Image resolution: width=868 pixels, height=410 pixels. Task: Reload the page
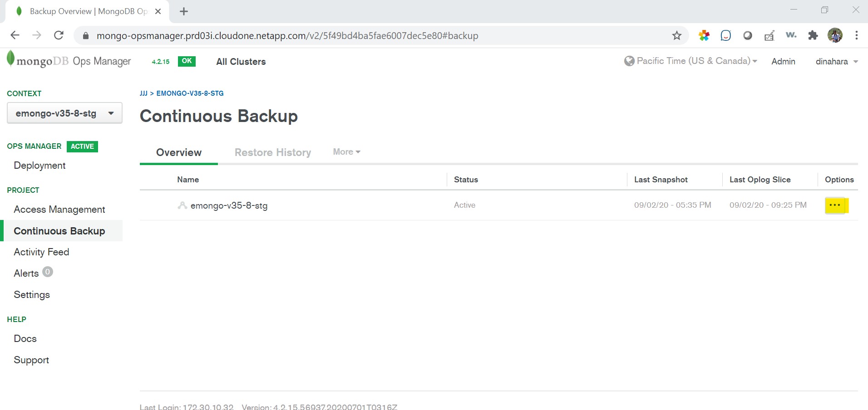[x=59, y=35]
